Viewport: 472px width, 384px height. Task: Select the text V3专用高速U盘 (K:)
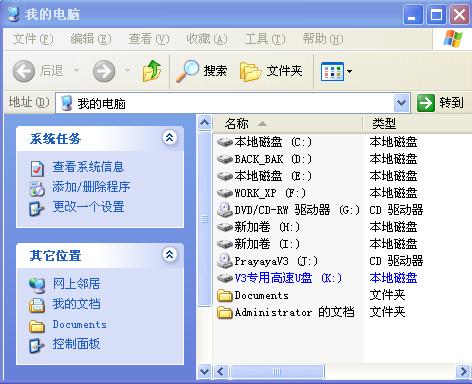[x=288, y=278]
